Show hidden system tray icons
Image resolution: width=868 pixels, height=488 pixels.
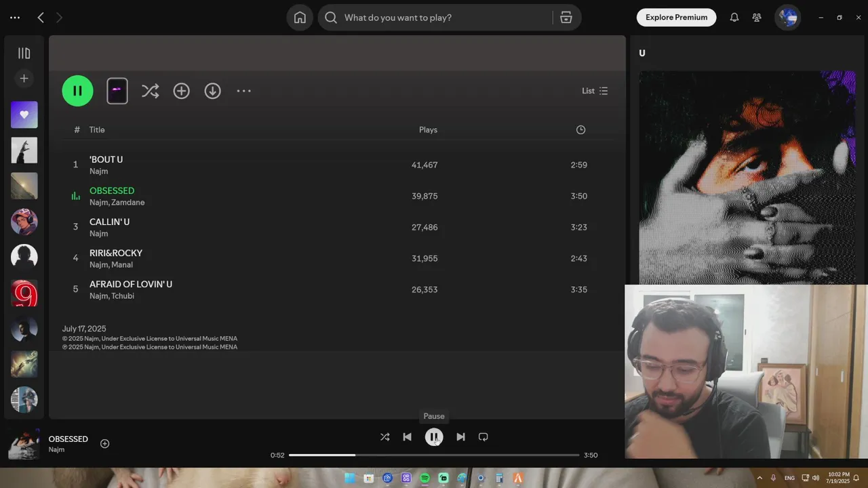point(759,478)
